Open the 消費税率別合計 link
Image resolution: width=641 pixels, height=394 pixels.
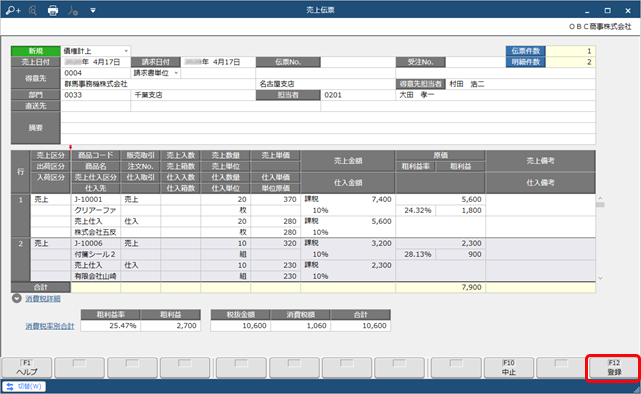pos(50,326)
